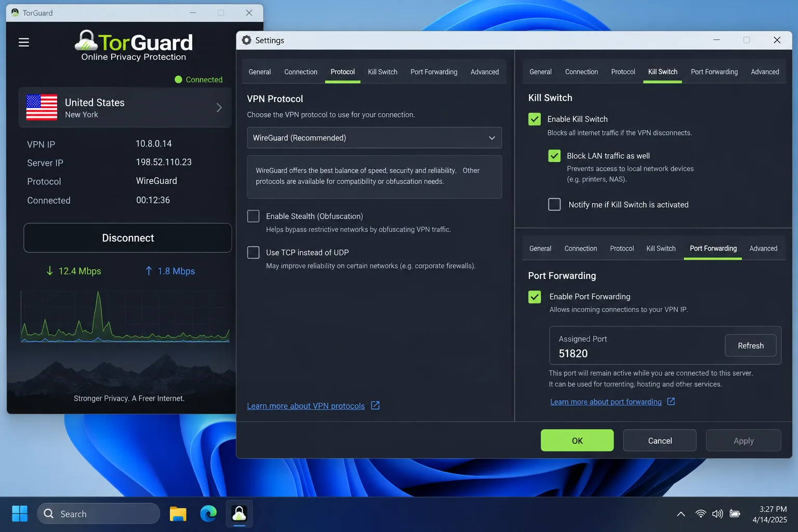
Task: Open Advanced tab in upper right pane
Action: pos(765,72)
